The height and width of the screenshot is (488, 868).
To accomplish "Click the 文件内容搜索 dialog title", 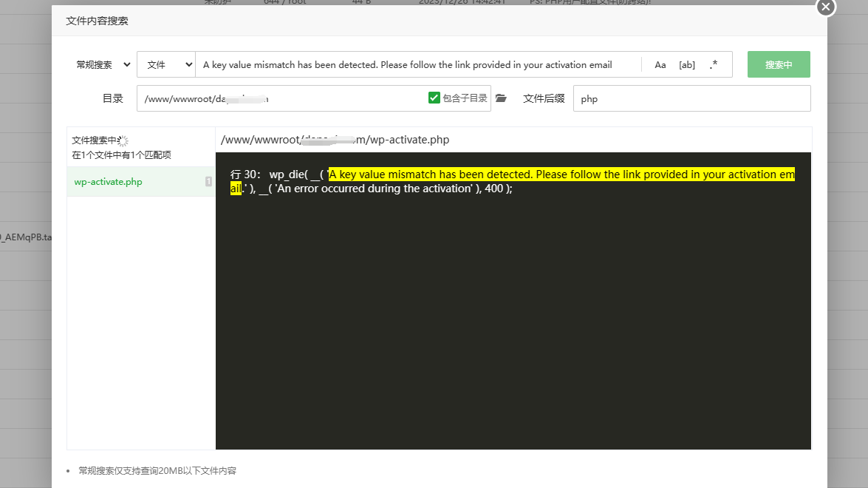I will point(97,21).
